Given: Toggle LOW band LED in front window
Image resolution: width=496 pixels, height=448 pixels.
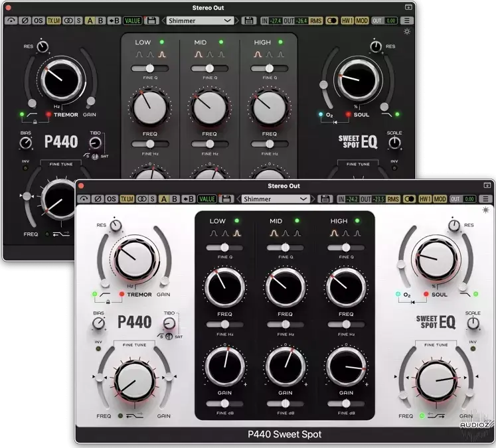Looking at the screenshot, I should [236, 220].
